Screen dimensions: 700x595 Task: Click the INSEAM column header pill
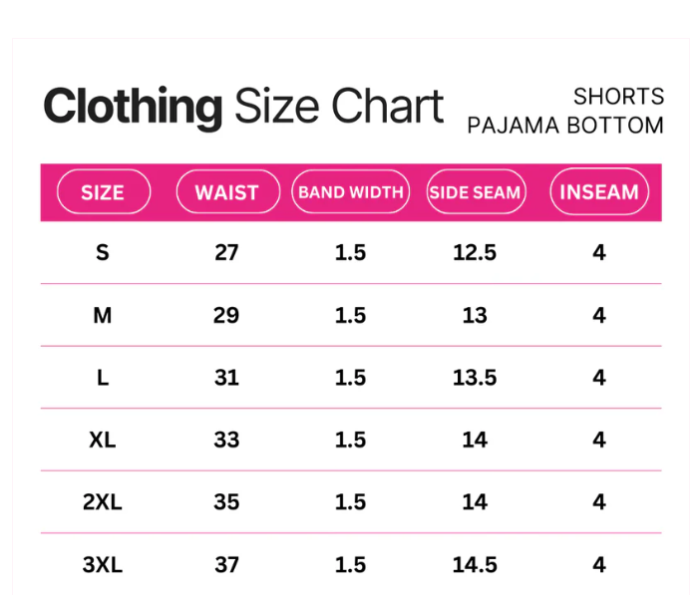point(599,192)
